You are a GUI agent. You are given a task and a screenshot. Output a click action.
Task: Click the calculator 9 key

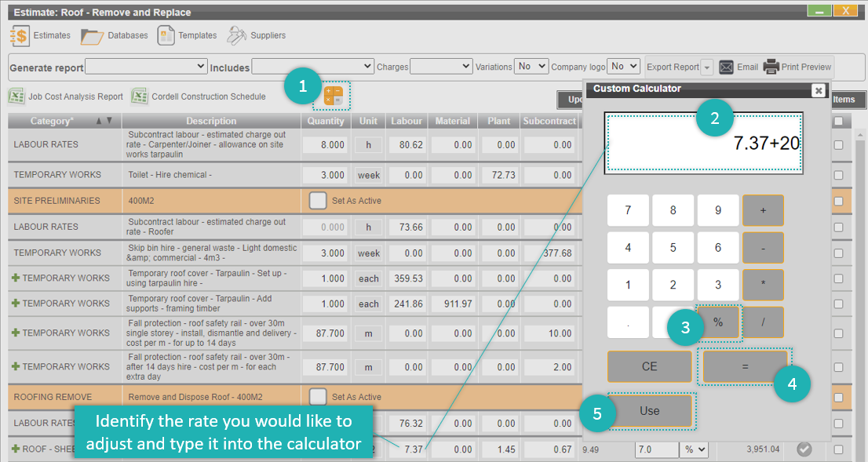coord(718,210)
